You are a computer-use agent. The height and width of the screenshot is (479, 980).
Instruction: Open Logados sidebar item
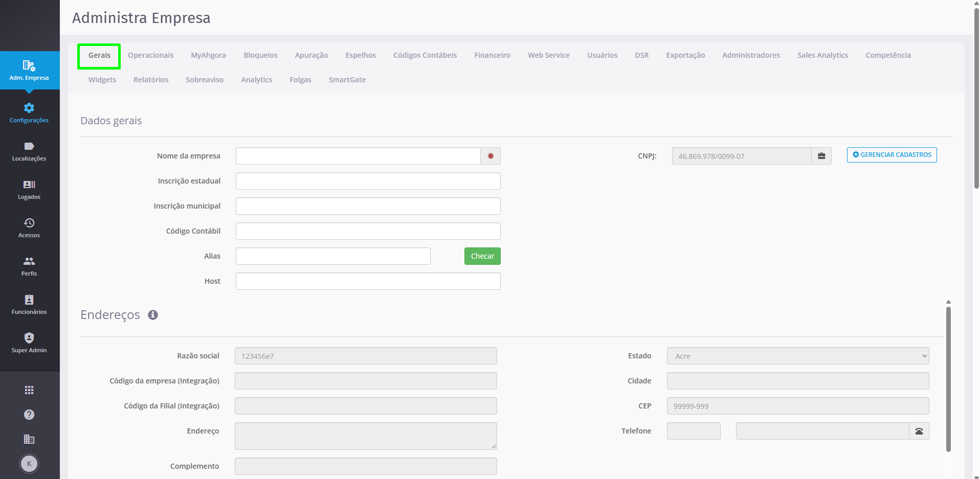pyautogui.click(x=29, y=190)
